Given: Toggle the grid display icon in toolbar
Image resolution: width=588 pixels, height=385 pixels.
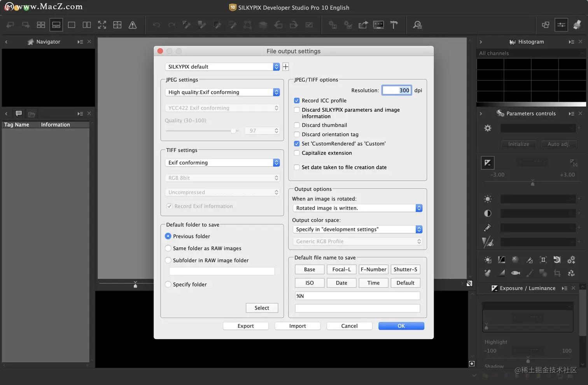Looking at the screenshot, I should 117,25.
